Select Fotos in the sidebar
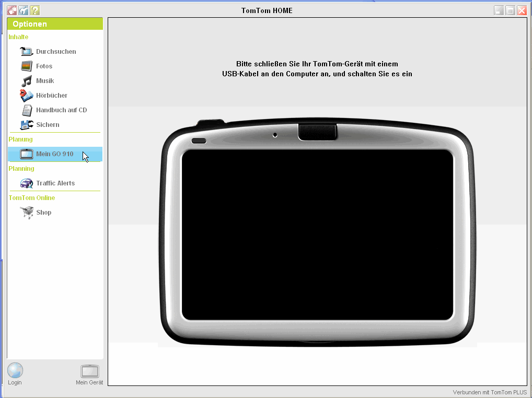Screen dimensions: 532x398 coord(44,66)
